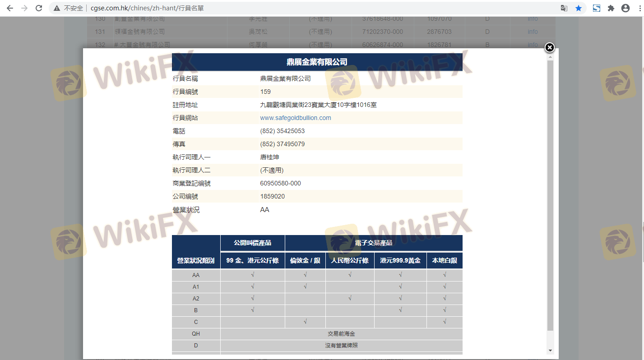The width and height of the screenshot is (644, 360).
Task: Click the 領福金號有限公司 row in the background list
Action: point(139,32)
